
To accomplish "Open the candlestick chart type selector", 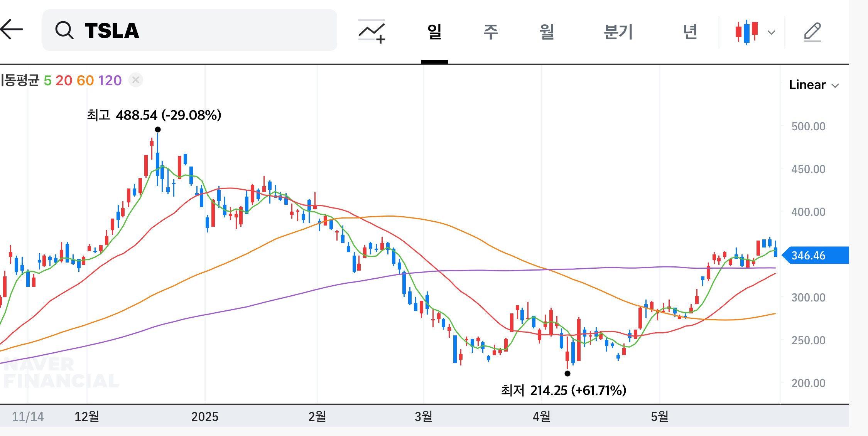I will point(747,32).
